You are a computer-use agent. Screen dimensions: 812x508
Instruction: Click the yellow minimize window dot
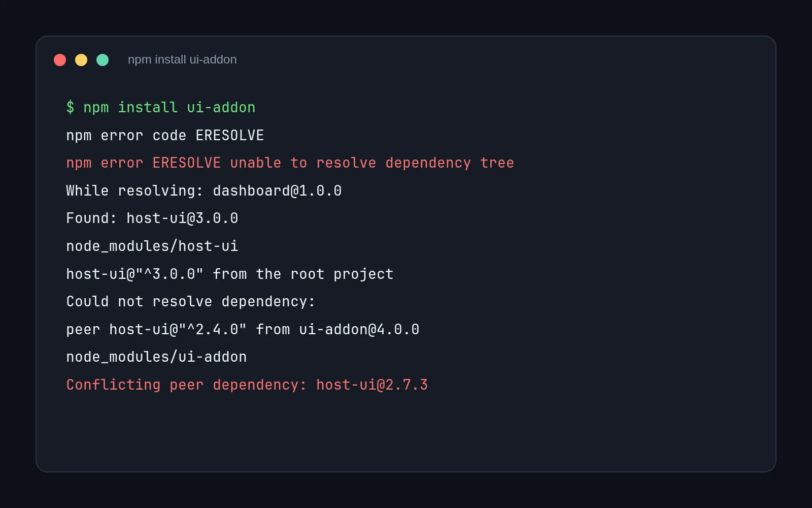point(81,60)
